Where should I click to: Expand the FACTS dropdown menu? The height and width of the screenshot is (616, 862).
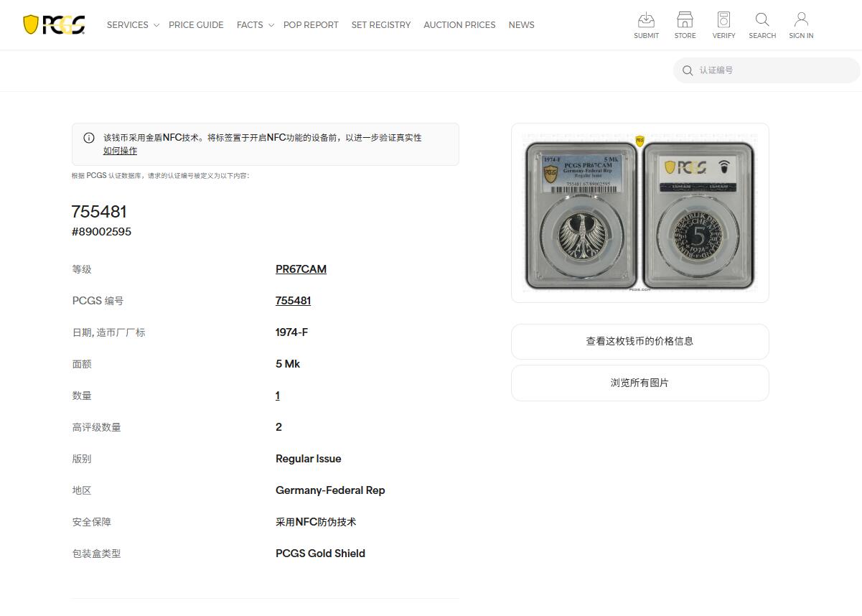coord(254,24)
